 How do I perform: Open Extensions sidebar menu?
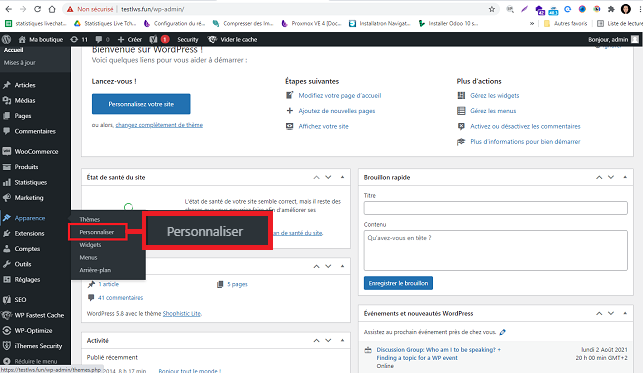29,233
